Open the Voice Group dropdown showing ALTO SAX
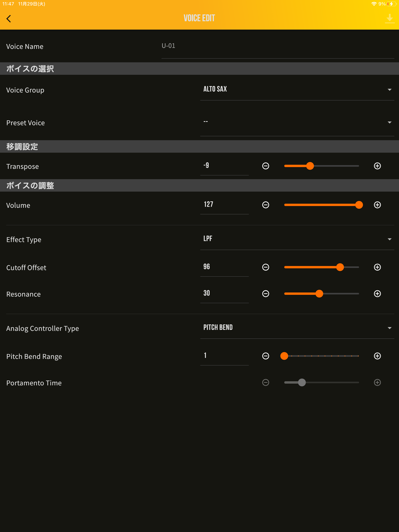This screenshot has height=532, width=399. click(x=297, y=89)
